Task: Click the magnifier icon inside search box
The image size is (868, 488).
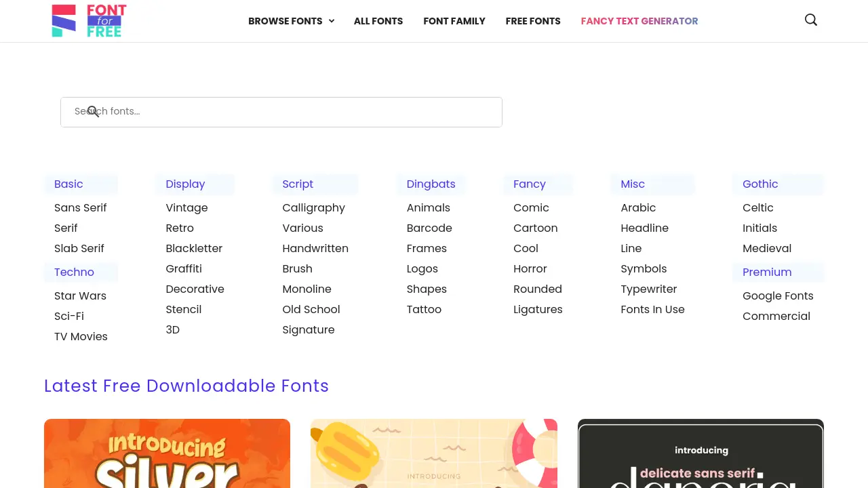Action: (x=93, y=112)
